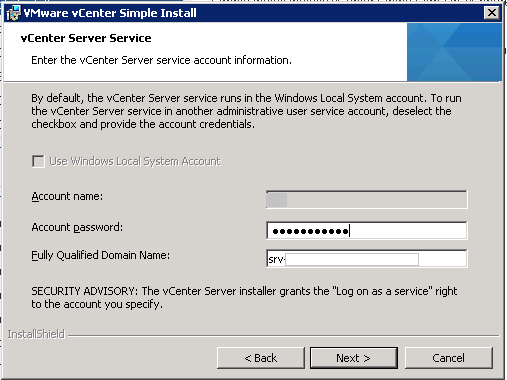This screenshot has width=507, height=380.
Task: Click the 'vCenter Server Service' heading
Action: coord(86,38)
